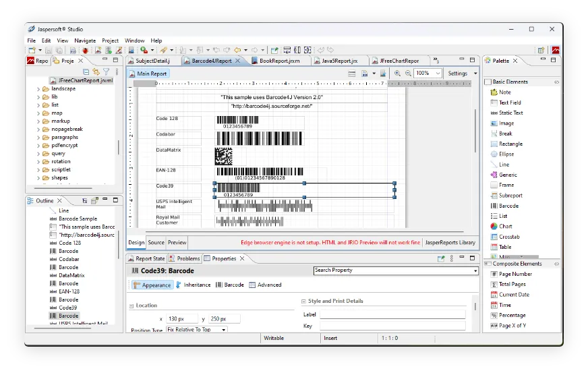Select the Rectangle palette element

(506, 144)
